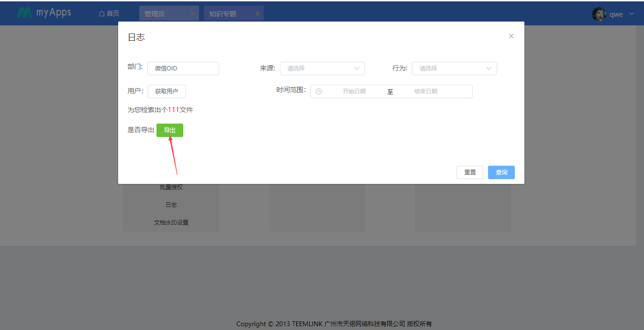Open the 来源 dropdown
The image size is (644, 330).
pos(322,68)
